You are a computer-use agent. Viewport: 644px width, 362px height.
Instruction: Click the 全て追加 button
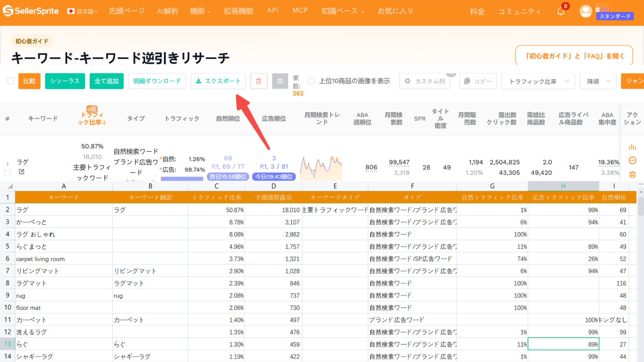click(x=107, y=81)
